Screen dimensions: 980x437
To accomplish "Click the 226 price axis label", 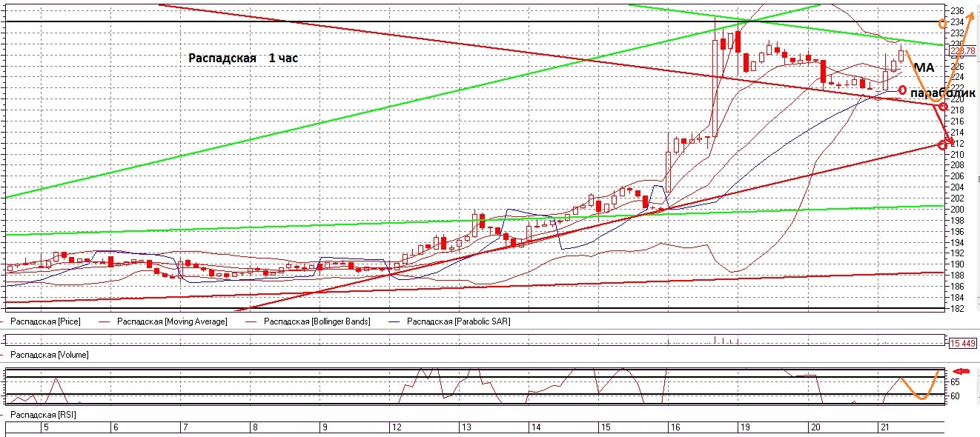I will [956, 66].
